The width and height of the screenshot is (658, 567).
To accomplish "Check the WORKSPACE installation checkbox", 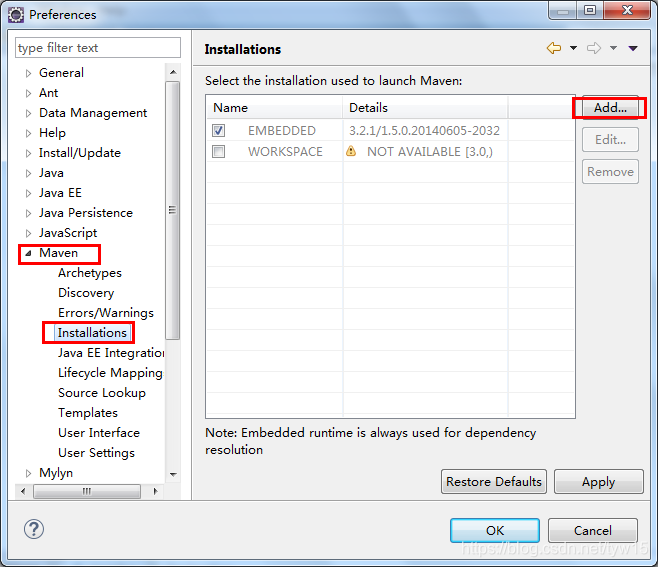I will (218, 151).
